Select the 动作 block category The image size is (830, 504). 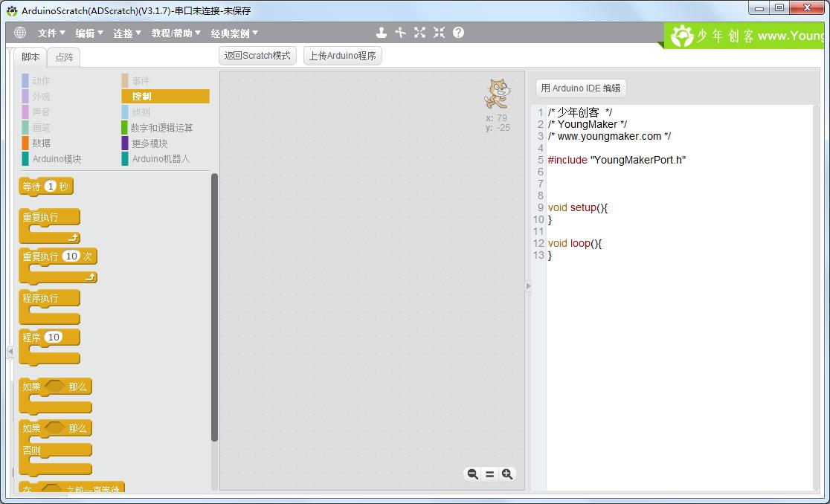click(36, 81)
